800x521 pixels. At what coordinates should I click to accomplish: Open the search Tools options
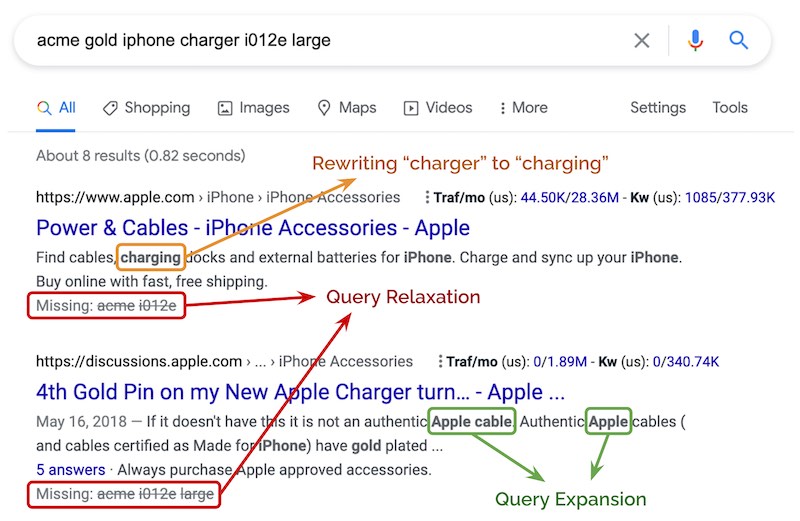(730, 108)
